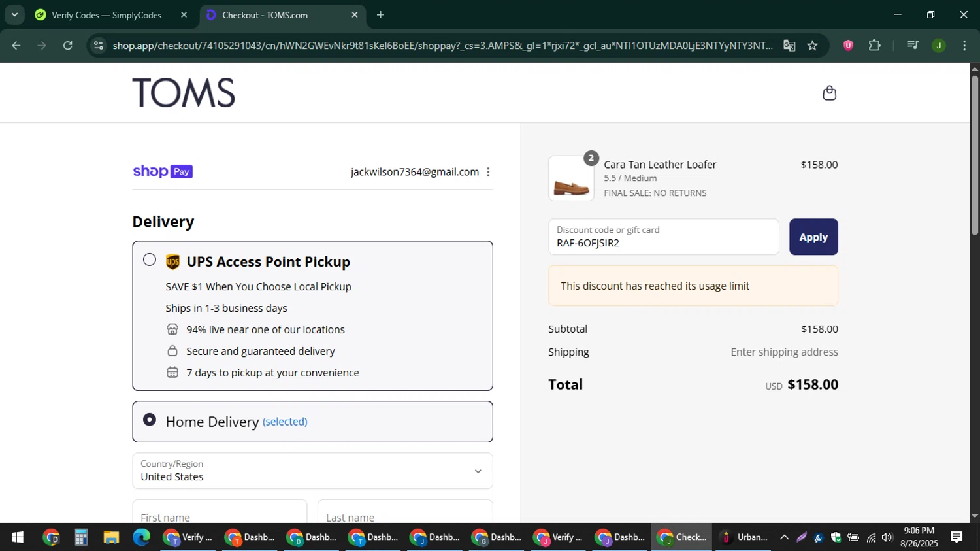
Task: Click '7 days to pickup at your convenience'
Action: pos(272,373)
